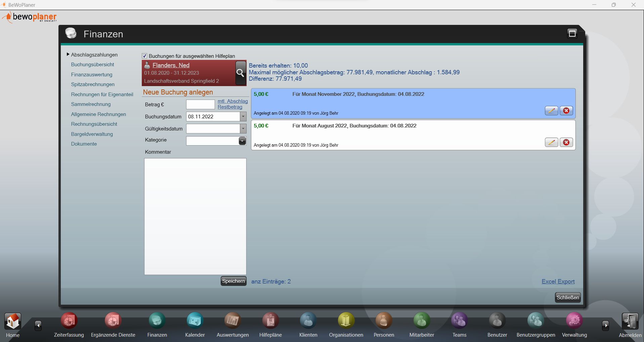Open the Hilfepläne module icon
The width and height of the screenshot is (644, 342).
[x=270, y=321]
